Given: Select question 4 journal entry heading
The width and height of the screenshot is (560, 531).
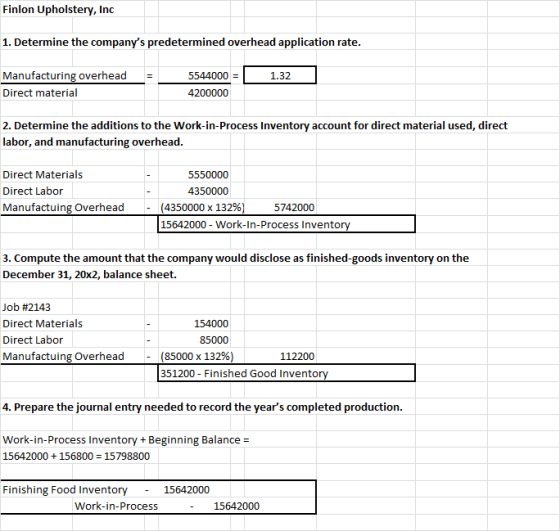Looking at the screenshot, I should [x=202, y=407].
